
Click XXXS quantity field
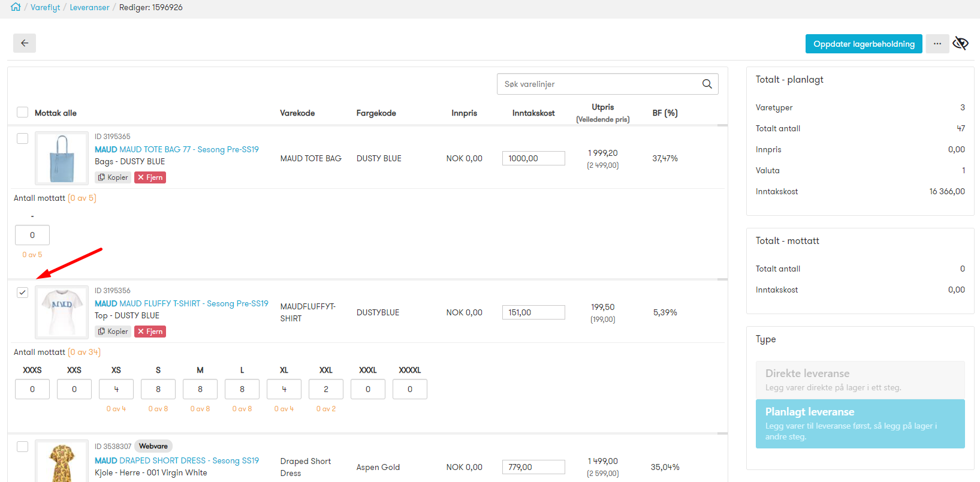coord(32,389)
